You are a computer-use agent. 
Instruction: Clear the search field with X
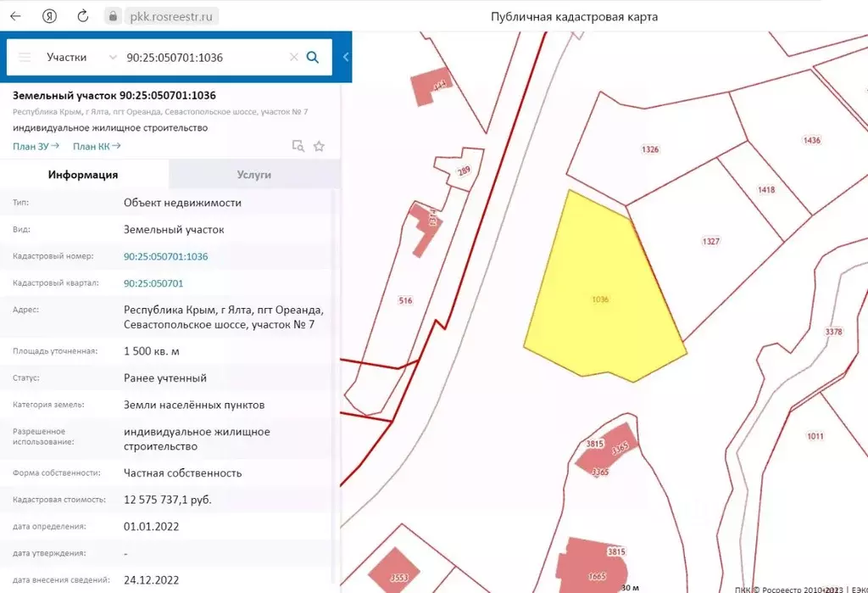pos(294,58)
